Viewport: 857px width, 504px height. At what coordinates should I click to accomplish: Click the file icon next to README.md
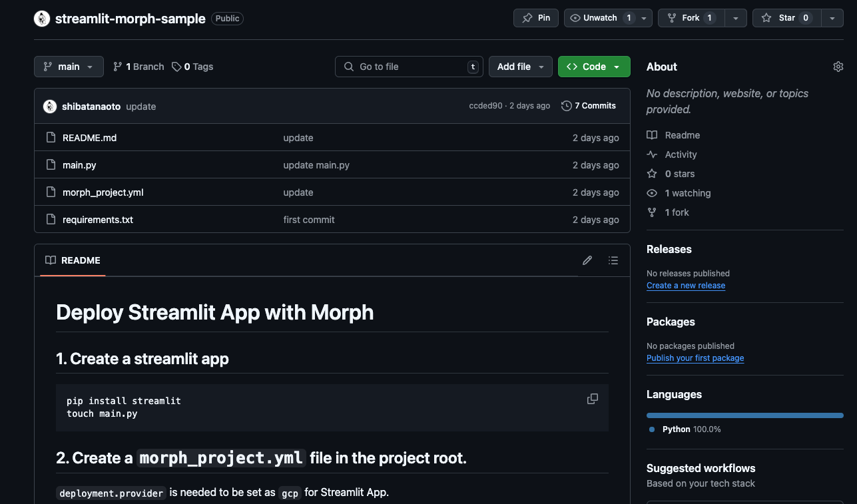[x=51, y=138]
